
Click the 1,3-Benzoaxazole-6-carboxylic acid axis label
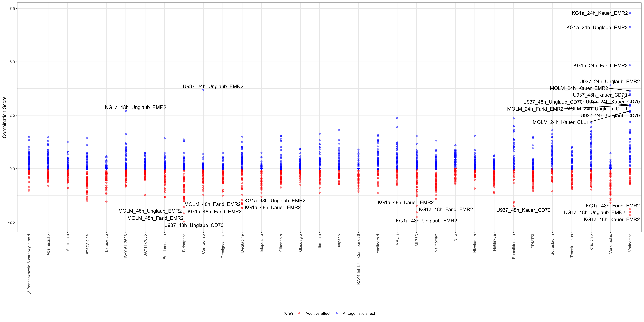coord(29,265)
